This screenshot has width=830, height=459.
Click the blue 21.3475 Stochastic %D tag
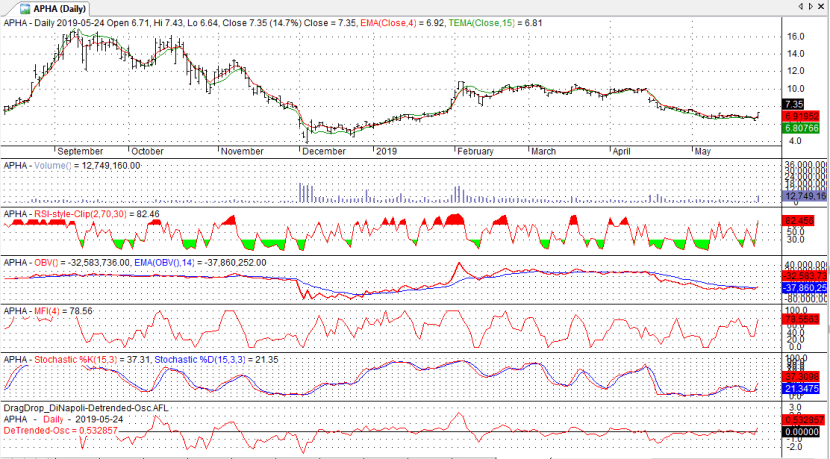(x=801, y=389)
